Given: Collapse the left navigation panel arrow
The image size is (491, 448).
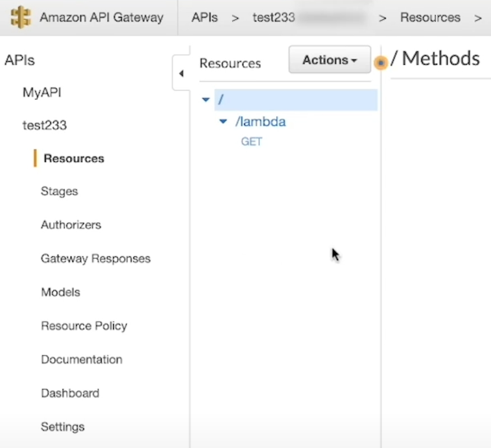Looking at the screenshot, I should click(x=181, y=73).
